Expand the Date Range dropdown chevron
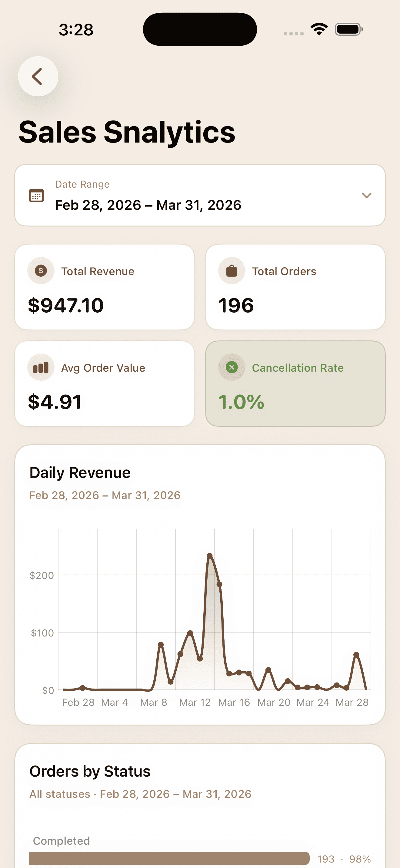The image size is (400, 868). tap(366, 196)
